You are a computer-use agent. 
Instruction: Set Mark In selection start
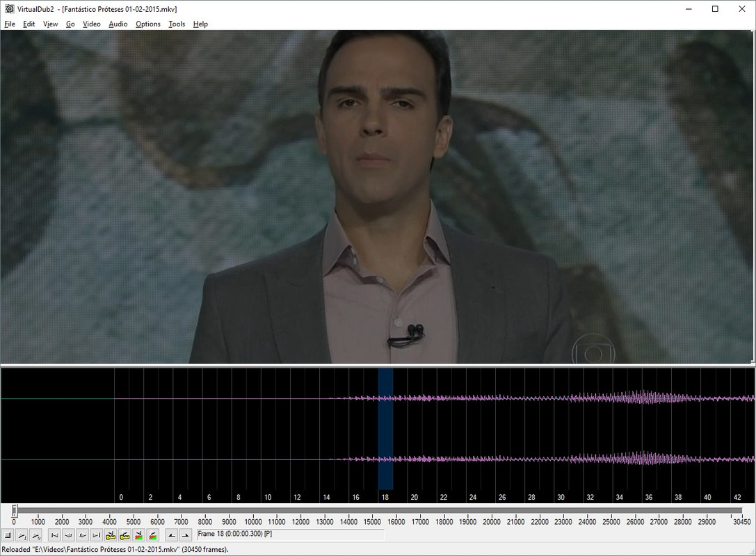tap(171, 535)
